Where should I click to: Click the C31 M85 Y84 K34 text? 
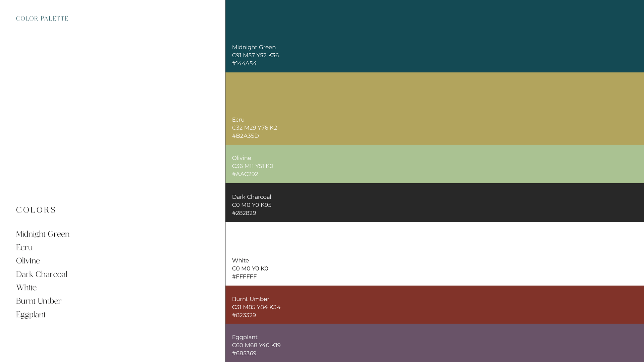tap(256, 307)
